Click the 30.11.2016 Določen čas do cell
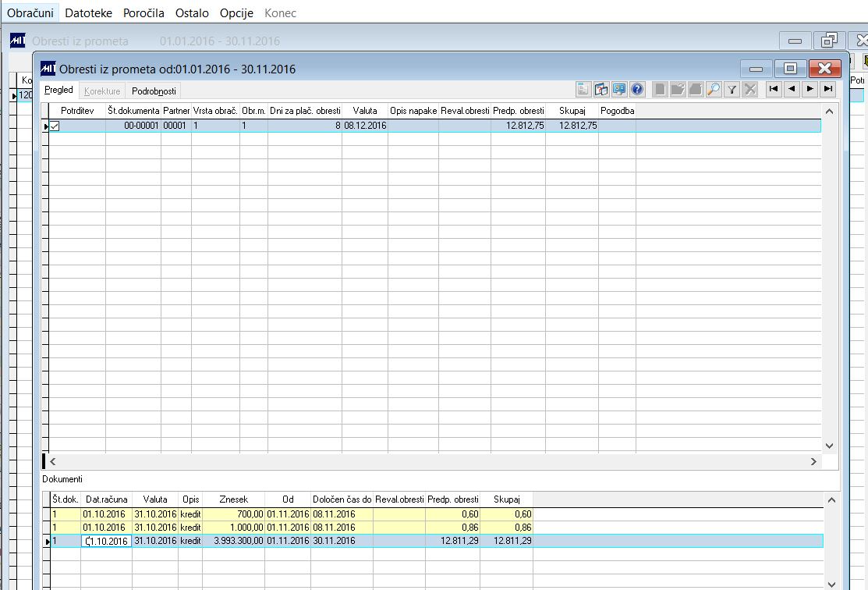Viewport: 868px width, 590px height. point(342,541)
